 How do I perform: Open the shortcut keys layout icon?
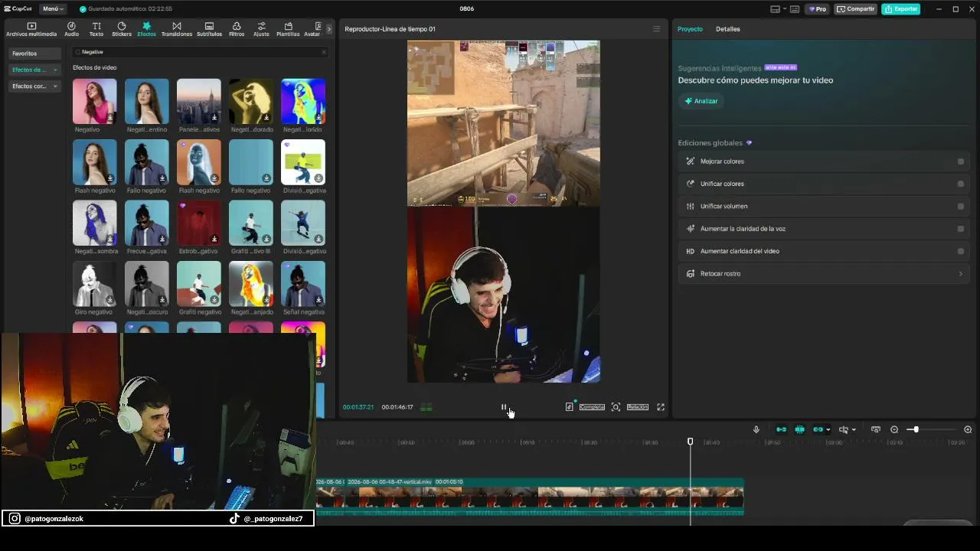click(x=795, y=9)
